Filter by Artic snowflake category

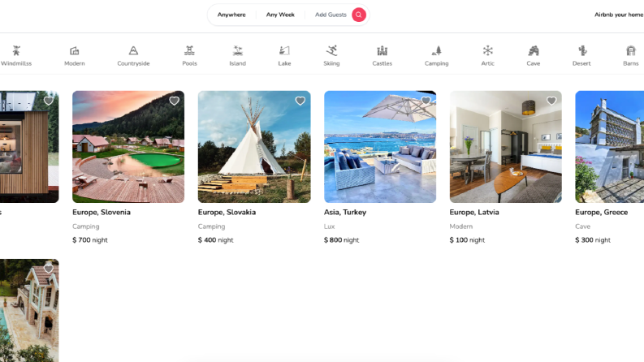[487, 55]
